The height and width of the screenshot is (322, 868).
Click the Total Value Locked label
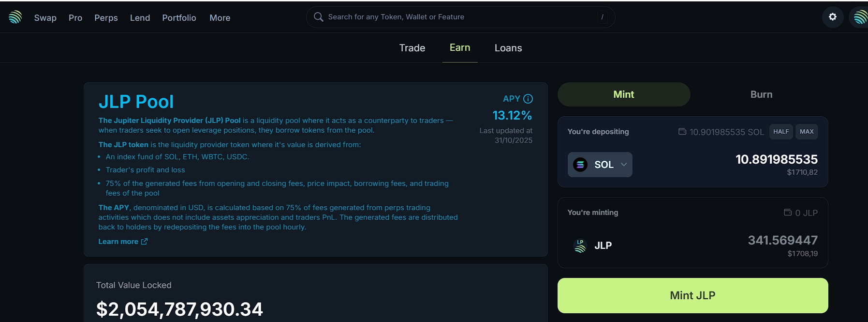[134, 285]
